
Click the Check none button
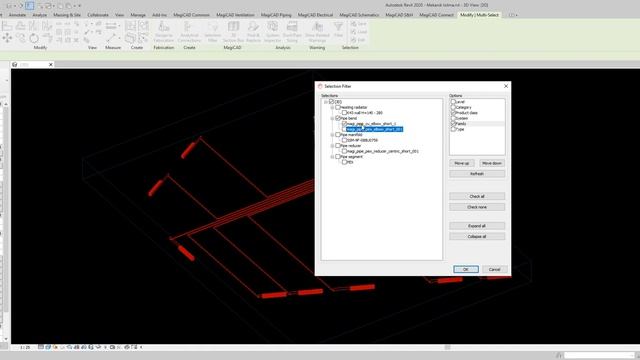(x=477, y=207)
